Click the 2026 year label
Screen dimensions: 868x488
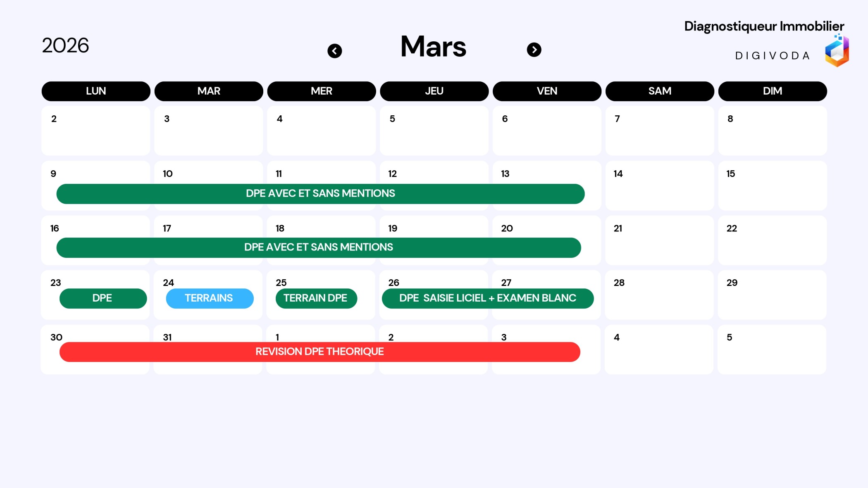pos(65,45)
